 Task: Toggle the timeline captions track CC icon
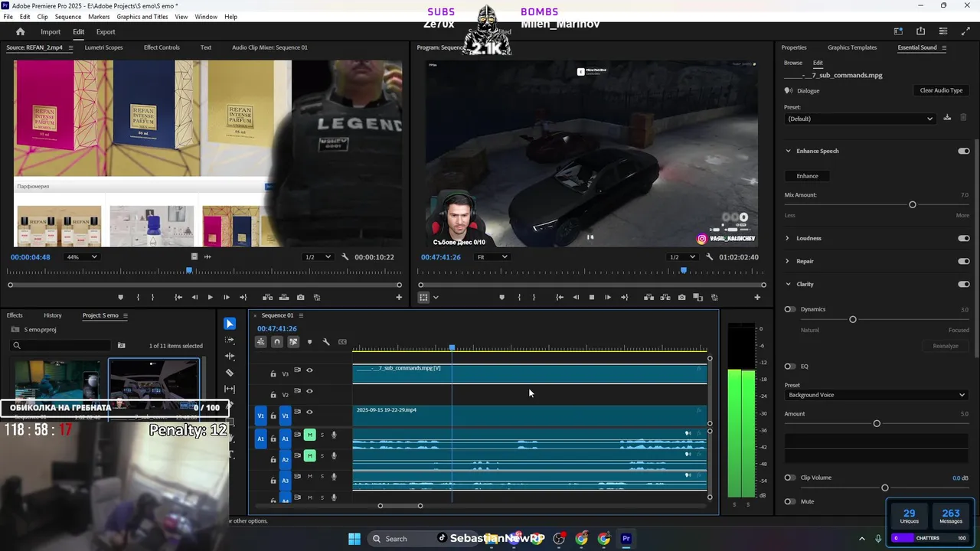(342, 342)
